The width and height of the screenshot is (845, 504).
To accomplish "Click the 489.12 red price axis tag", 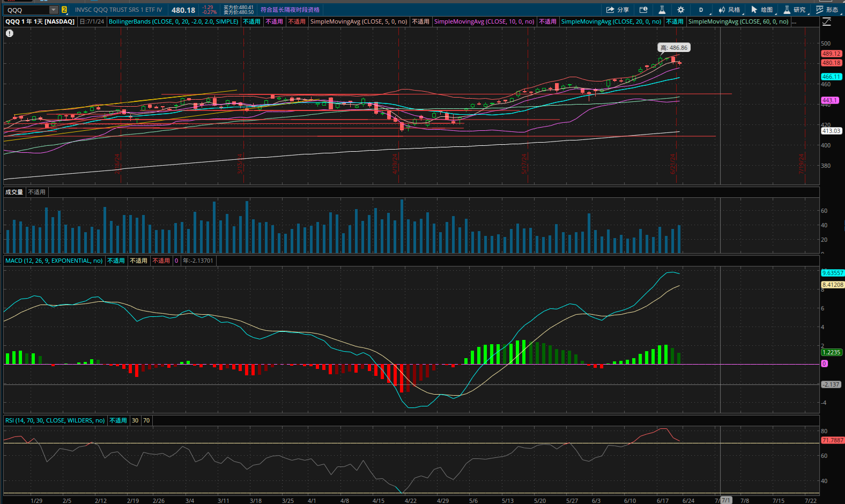I will pyautogui.click(x=832, y=54).
